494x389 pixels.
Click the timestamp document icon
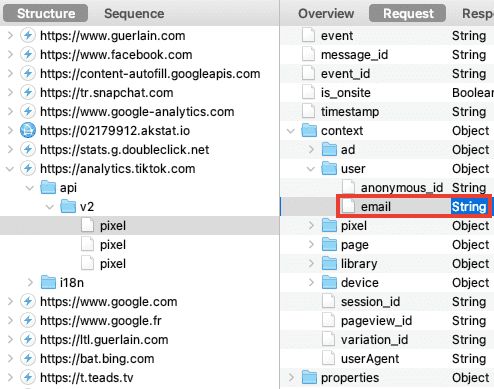(x=309, y=111)
